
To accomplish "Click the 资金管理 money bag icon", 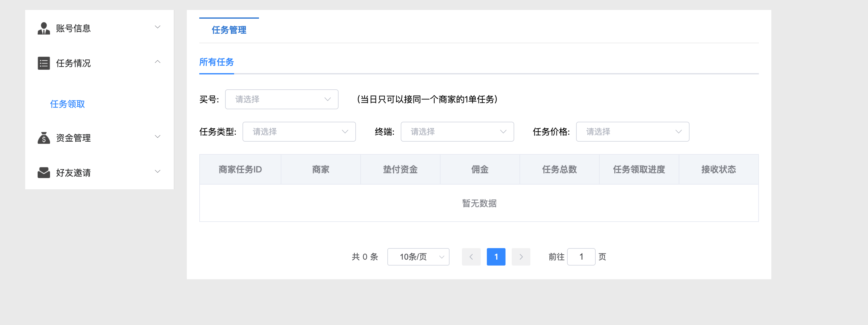I will tap(44, 138).
